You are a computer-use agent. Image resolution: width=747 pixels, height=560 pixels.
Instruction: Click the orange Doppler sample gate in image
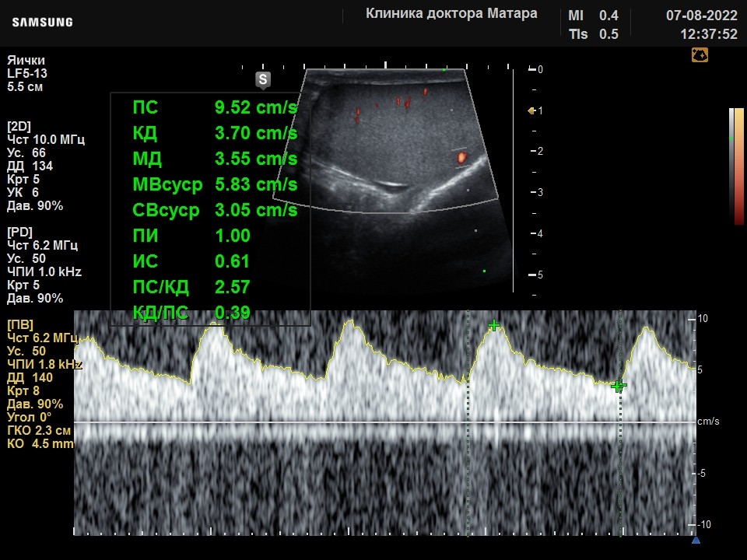tap(461, 157)
